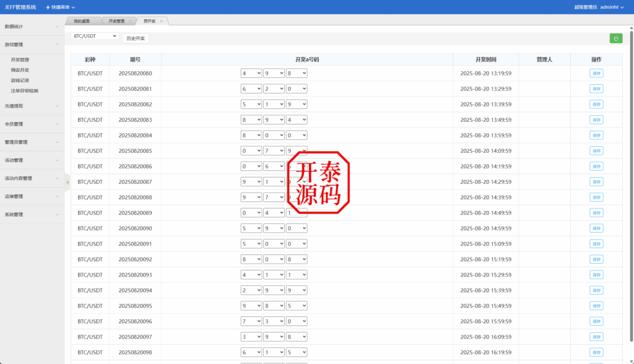Image resolution: width=634 pixels, height=364 pixels.
Task: Open the first number dropdown of period 20250820080
Action: point(251,72)
